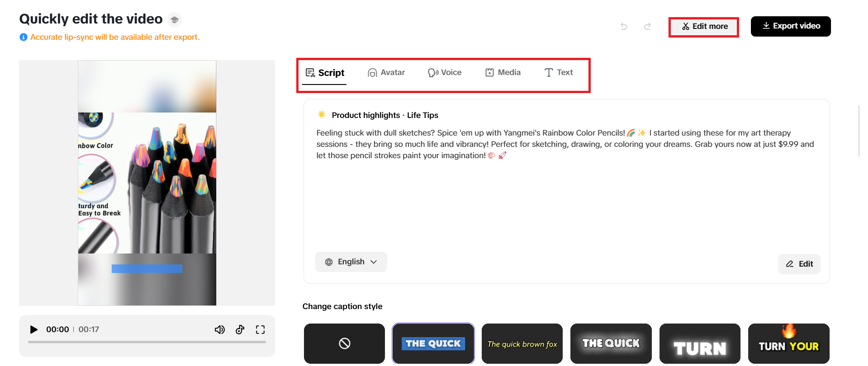Viewport: 868px width, 366px height.
Task: Click the info icon beside lip-sync notice
Action: 24,37
